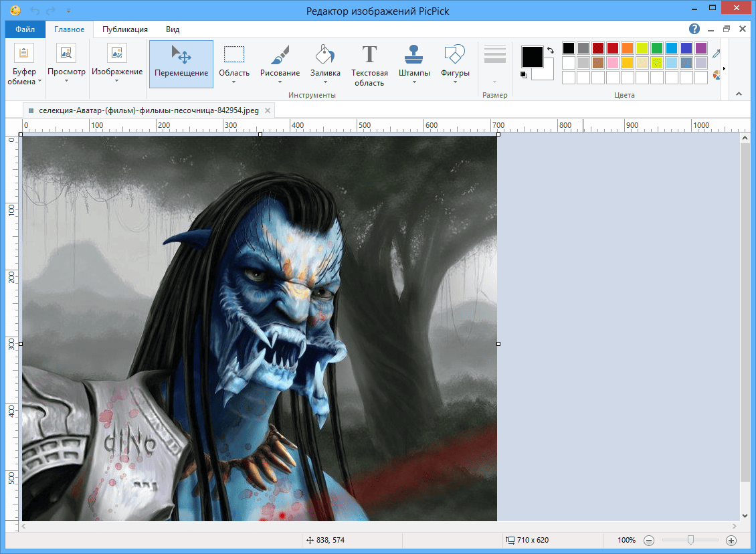756x554 pixels.
Task: Click the 710 x 620 image size readout
Action: pos(527,540)
